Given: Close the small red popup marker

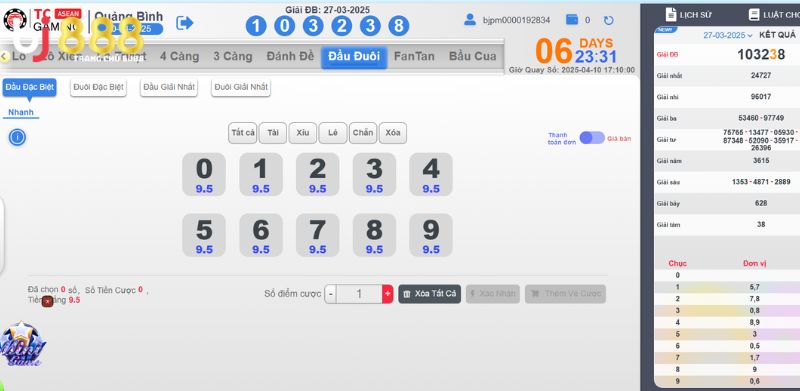Looking at the screenshot, I should coord(47,301).
